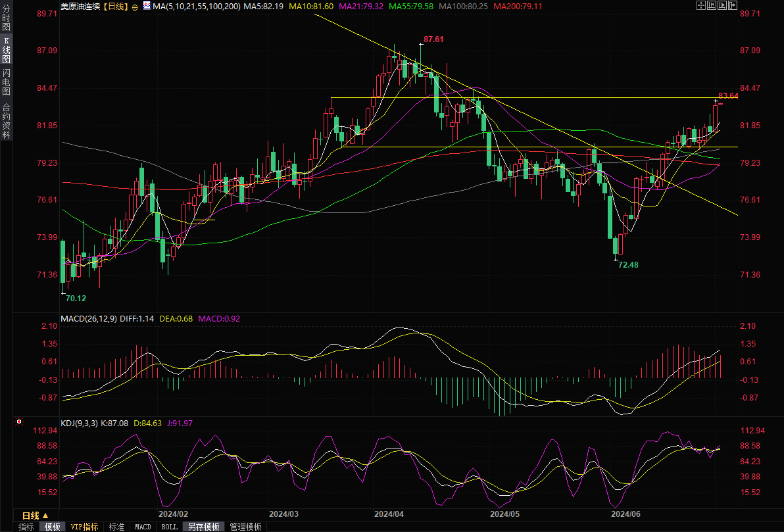
Task: Toggle the 模板 bottom tab
Action: tap(53, 527)
